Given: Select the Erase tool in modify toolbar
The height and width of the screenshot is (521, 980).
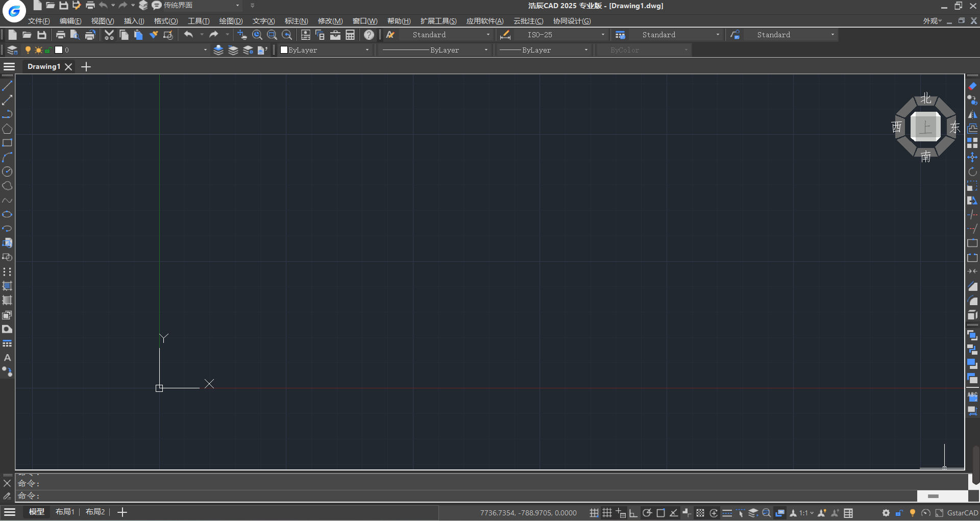Looking at the screenshot, I should pyautogui.click(x=972, y=86).
